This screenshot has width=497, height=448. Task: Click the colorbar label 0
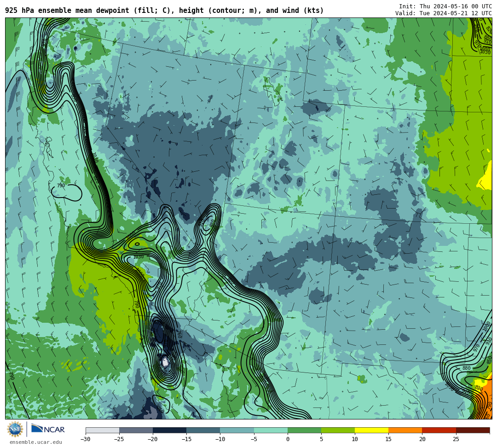point(288,439)
